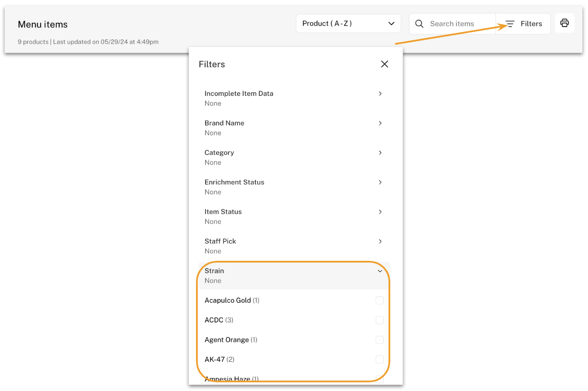Click the Acapulco Gold (1) label
Screen dimensions: 588x391
coord(232,300)
